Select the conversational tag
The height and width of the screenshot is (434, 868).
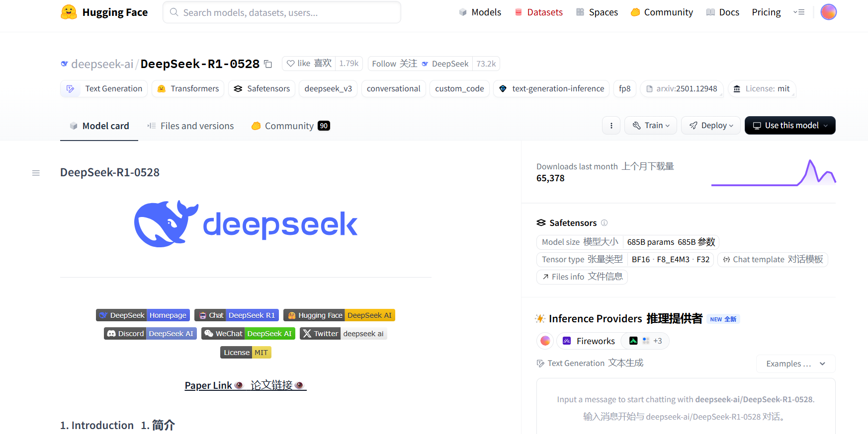[393, 88]
